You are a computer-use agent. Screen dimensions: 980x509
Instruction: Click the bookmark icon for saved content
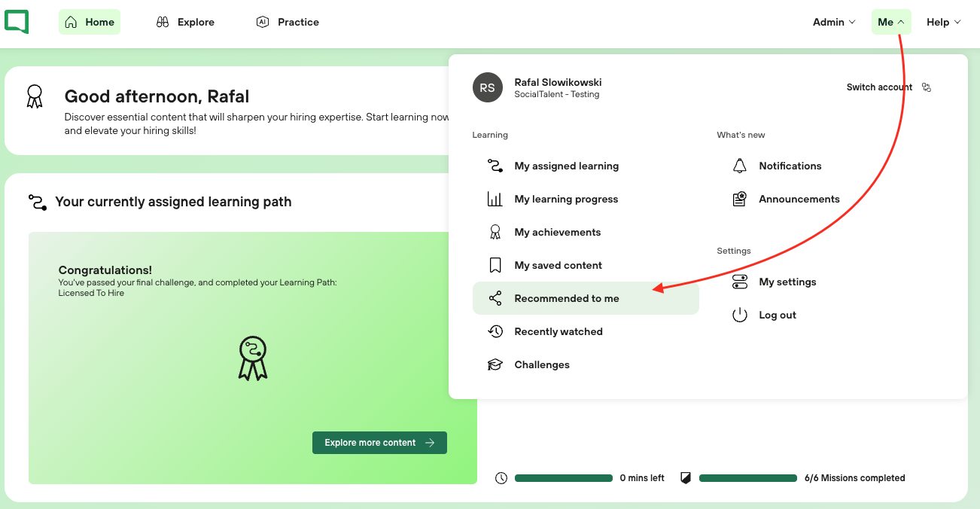click(x=495, y=265)
